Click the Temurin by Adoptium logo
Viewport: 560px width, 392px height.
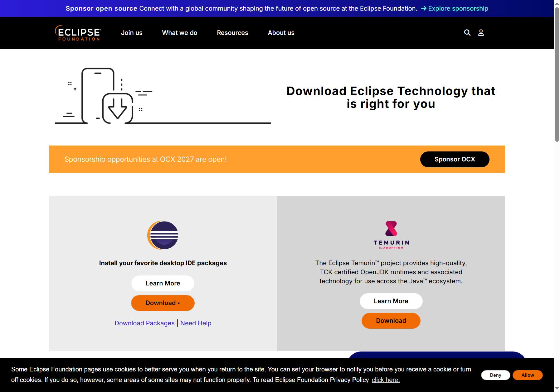tap(391, 235)
